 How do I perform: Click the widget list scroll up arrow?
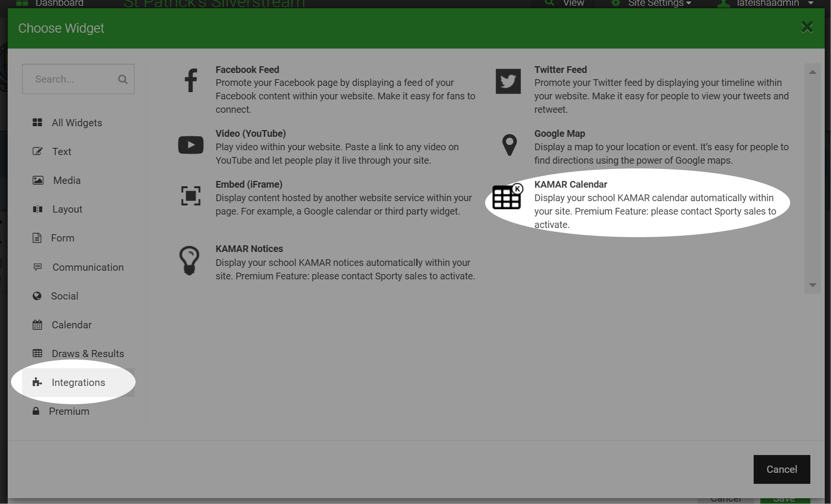click(x=813, y=72)
